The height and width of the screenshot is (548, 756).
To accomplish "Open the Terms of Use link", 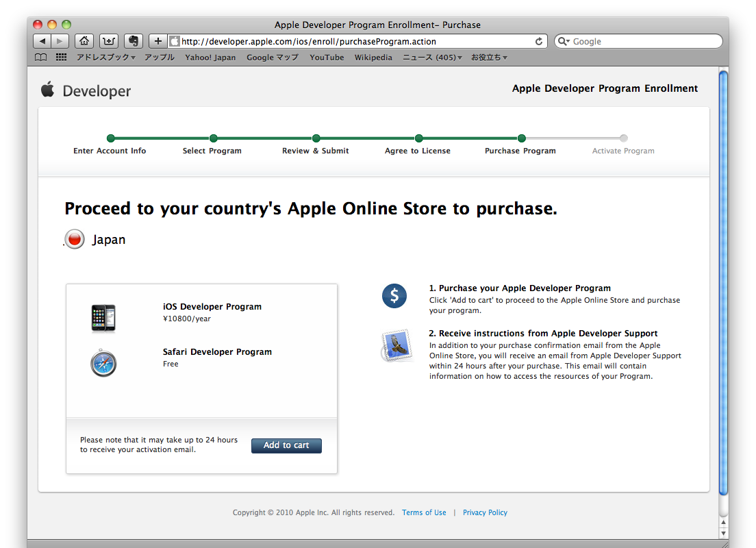I will 424,512.
